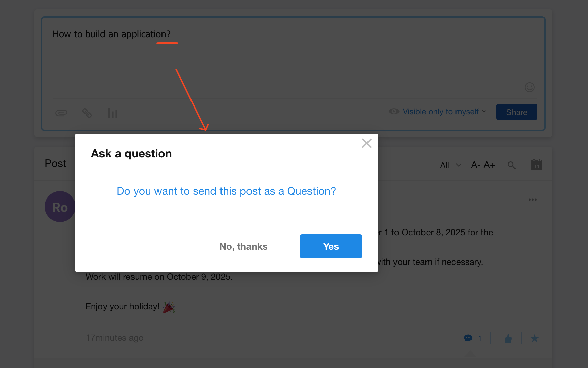Like the post with thumbs-up icon

pyautogui.click(x=508, y=338)
